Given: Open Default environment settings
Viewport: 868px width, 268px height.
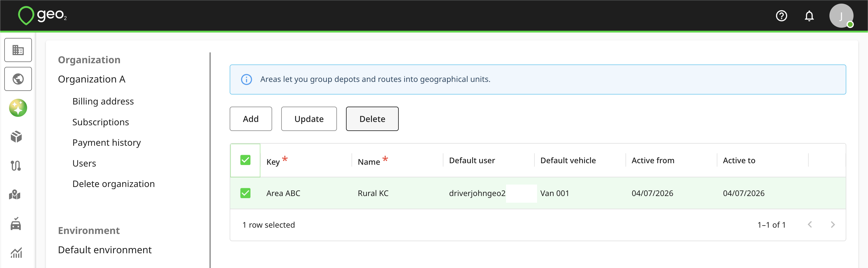Looking at the screenshot, I should [x=105, y=250].
